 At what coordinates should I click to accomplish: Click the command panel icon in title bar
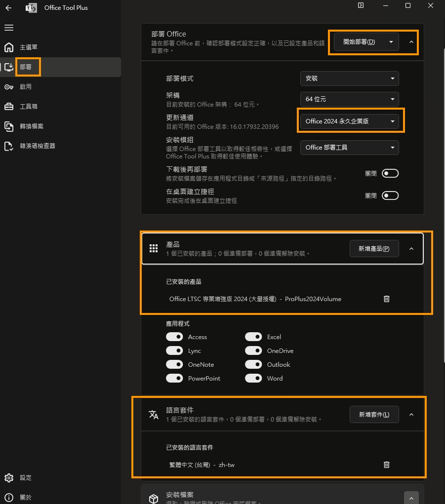pos(361,5)
